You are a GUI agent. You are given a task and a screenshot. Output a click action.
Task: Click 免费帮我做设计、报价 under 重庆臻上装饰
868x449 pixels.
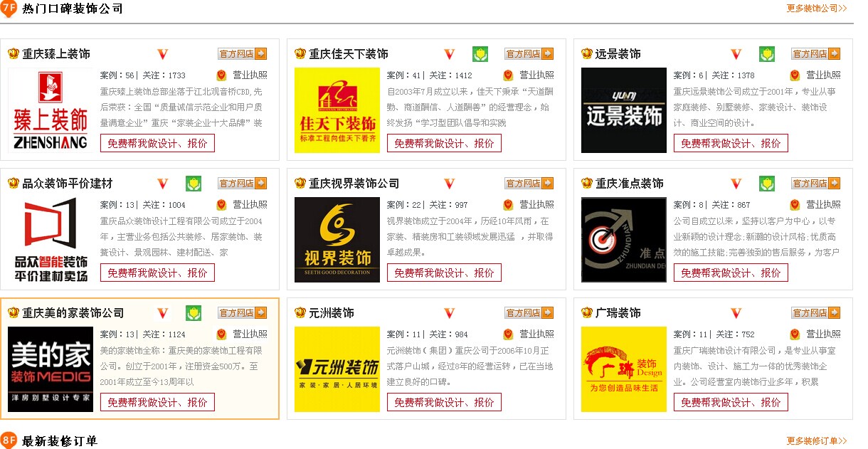point(157,143)
